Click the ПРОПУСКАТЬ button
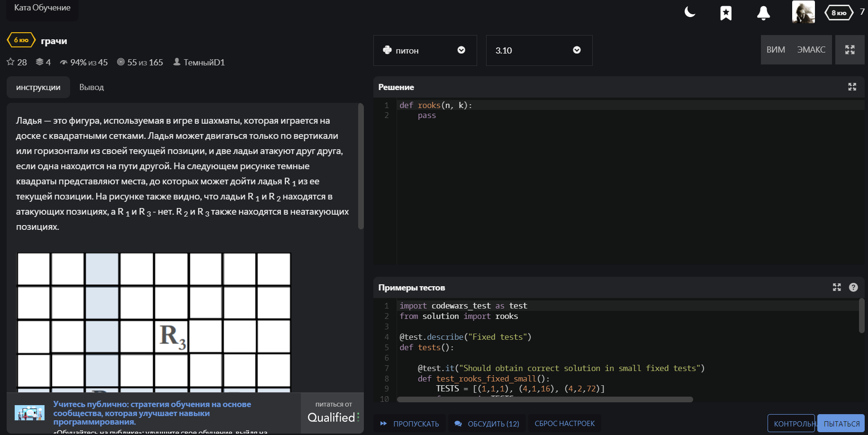This screenshot has width=868, height=435. [410, 424]
